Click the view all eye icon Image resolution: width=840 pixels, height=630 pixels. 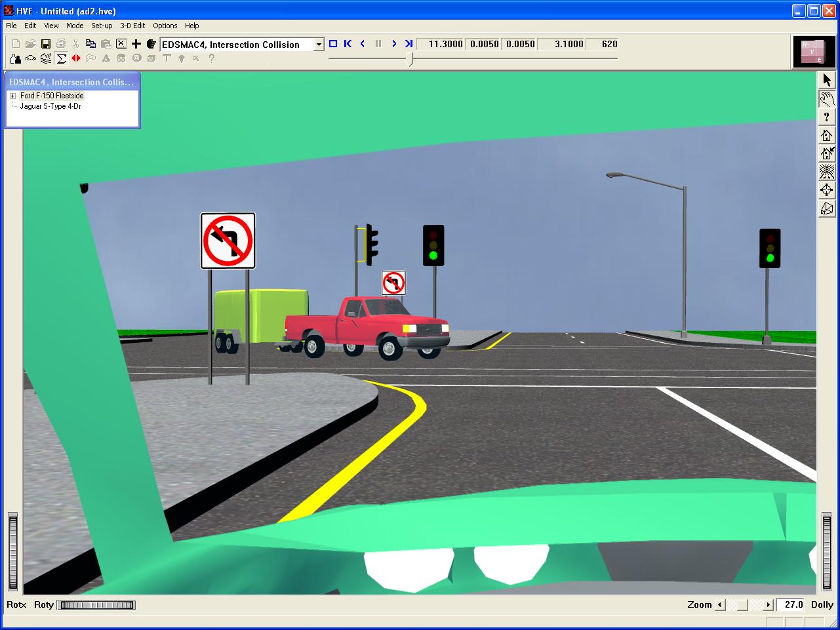coord(826,172)
